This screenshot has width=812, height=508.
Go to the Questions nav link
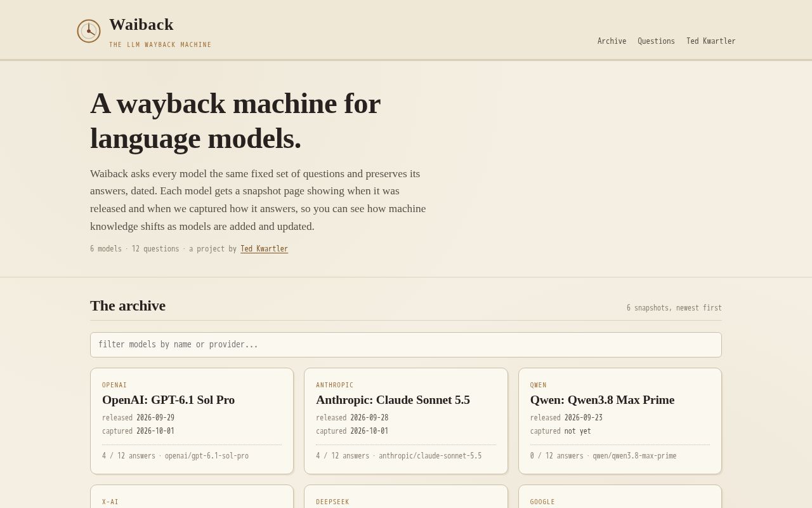[x=656, y=41]
